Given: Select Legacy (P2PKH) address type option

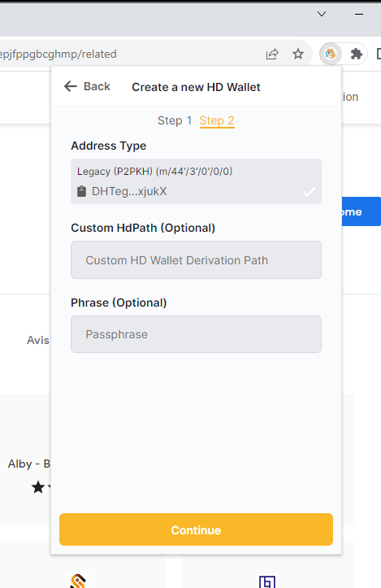Looking at the screenshot, I should 196,181.
